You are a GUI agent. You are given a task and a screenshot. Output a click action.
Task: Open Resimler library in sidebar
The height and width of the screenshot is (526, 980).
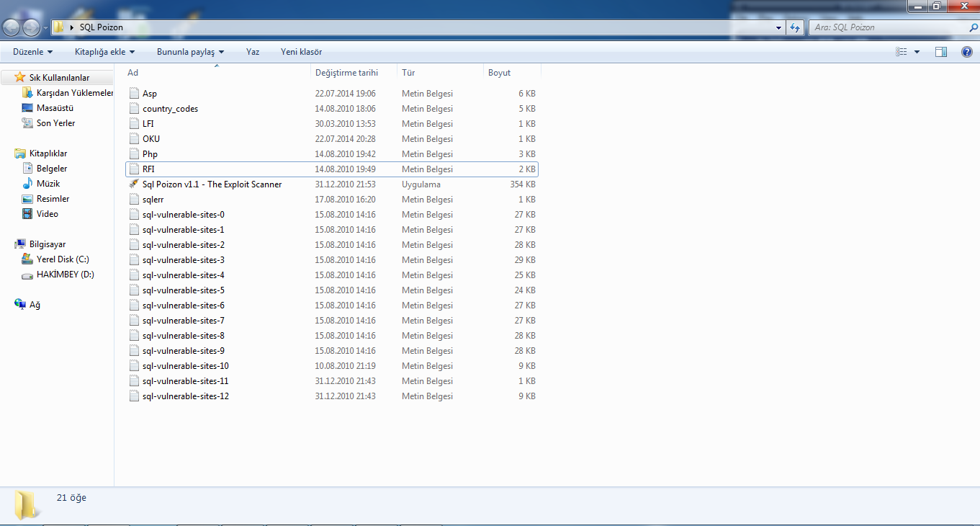pos(53,199)
